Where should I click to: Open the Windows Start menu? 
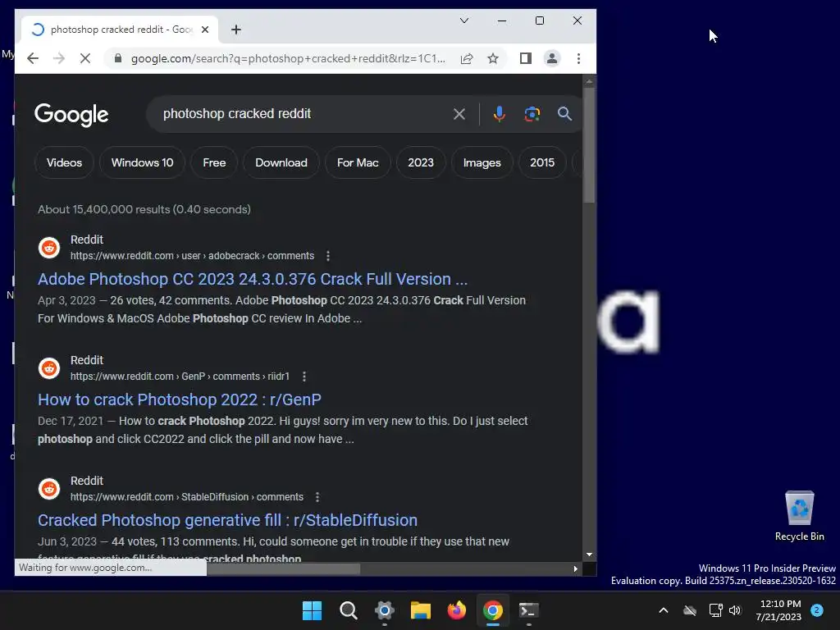tap(313, 610)
